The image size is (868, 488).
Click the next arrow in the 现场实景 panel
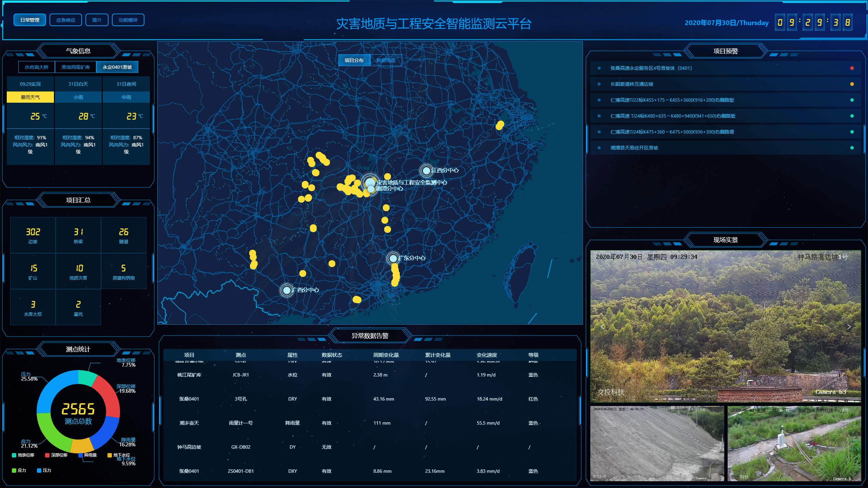tap(849, 327)
